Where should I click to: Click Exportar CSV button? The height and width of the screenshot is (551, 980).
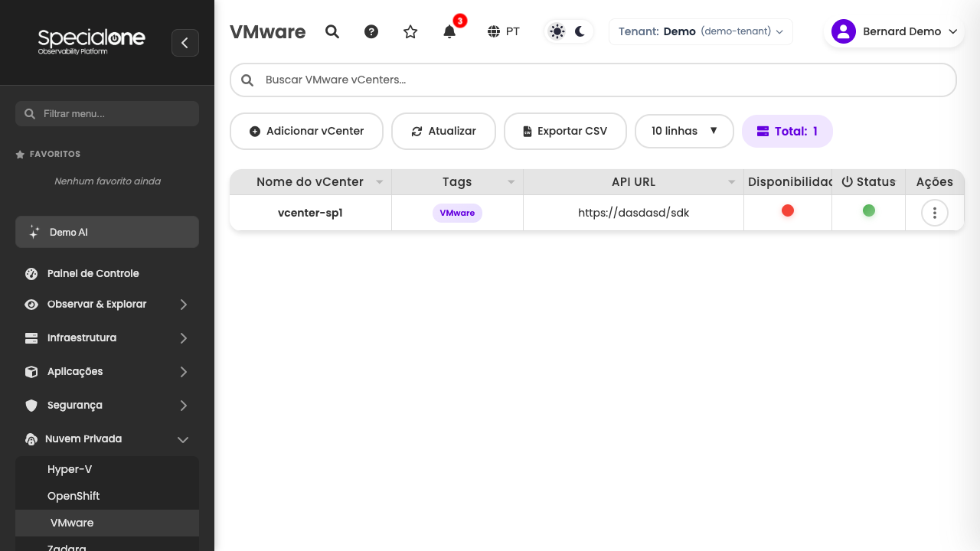tap(565, 131)
